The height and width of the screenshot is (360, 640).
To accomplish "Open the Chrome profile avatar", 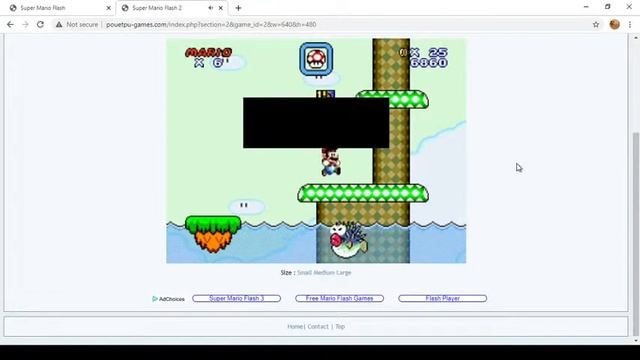I will click(x=614, y=24).
